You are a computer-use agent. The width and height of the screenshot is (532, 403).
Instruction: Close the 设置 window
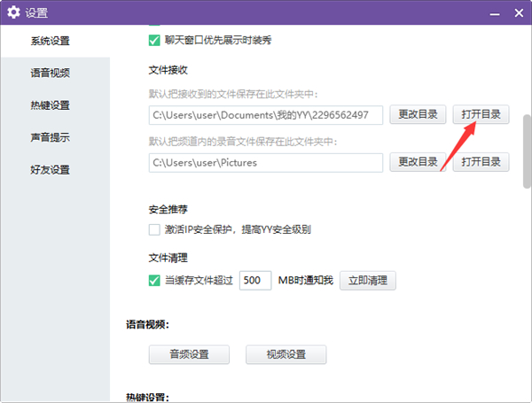click(x=519, y=13)
